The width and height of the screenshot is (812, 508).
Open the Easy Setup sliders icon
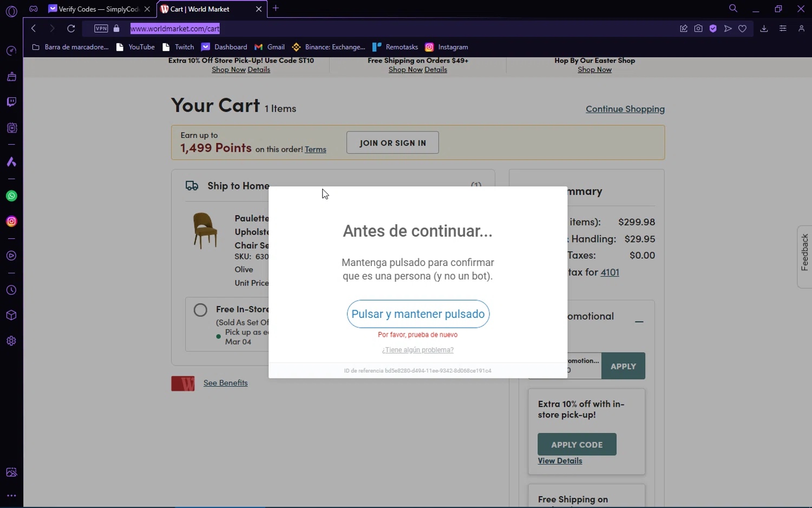(x=783, y=28)
